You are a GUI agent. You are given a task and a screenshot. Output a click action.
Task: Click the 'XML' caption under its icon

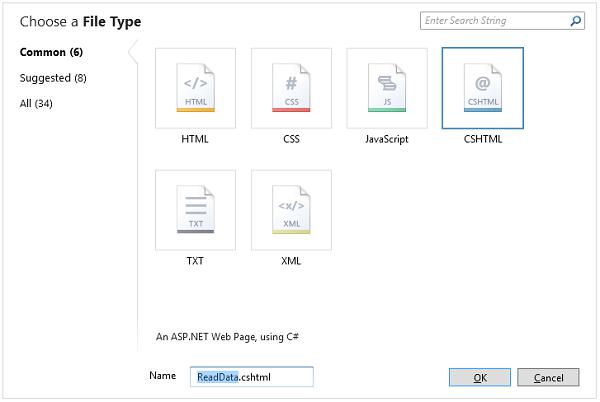tap(291, 261)
